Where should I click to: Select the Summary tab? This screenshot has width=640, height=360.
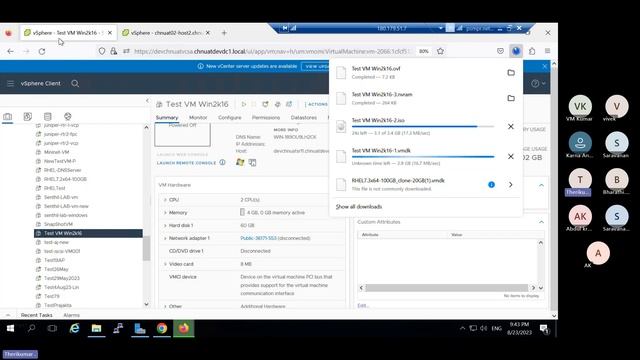click(167, 118)
